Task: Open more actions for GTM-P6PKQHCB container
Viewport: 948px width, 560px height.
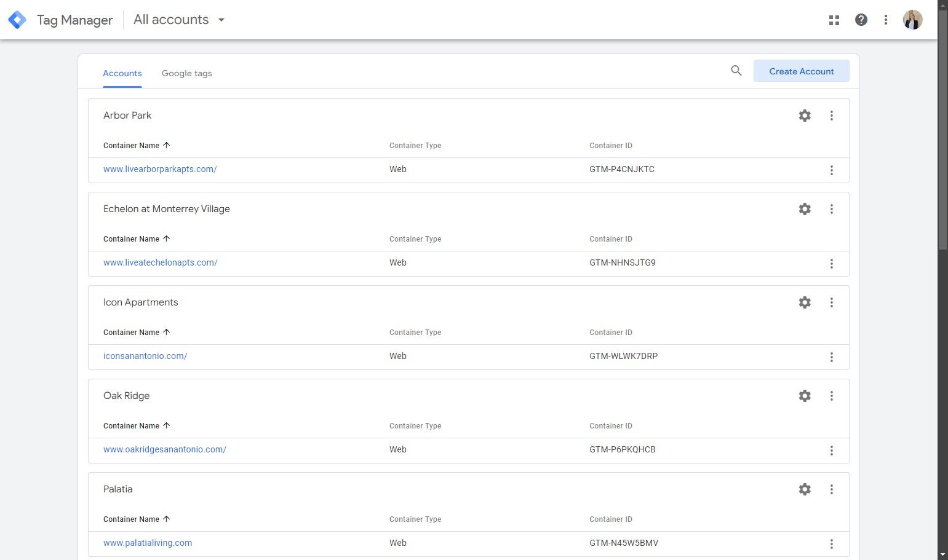Action: coord(832,451)
